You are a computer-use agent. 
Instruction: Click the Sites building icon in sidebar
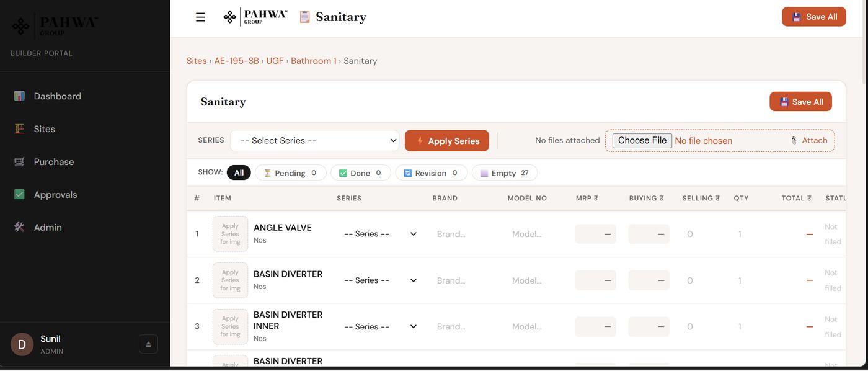[19, 129]
